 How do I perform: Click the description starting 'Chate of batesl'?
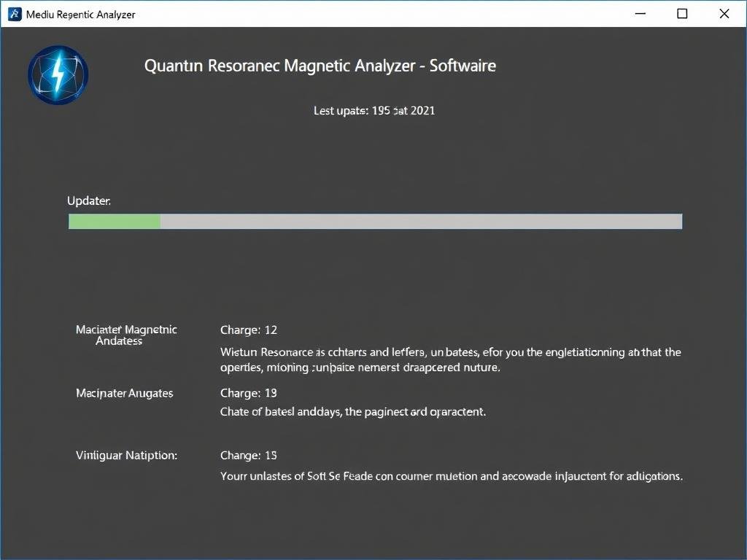click(x=353, y=412)
